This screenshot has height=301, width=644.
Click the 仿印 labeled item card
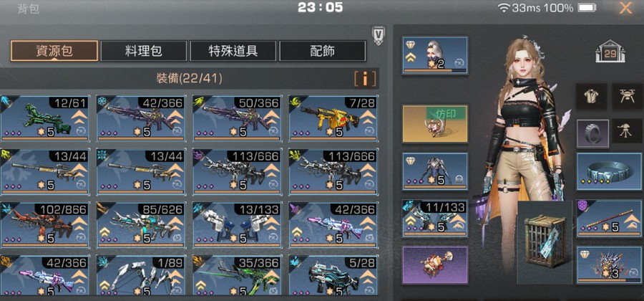(x=435, y=124)
